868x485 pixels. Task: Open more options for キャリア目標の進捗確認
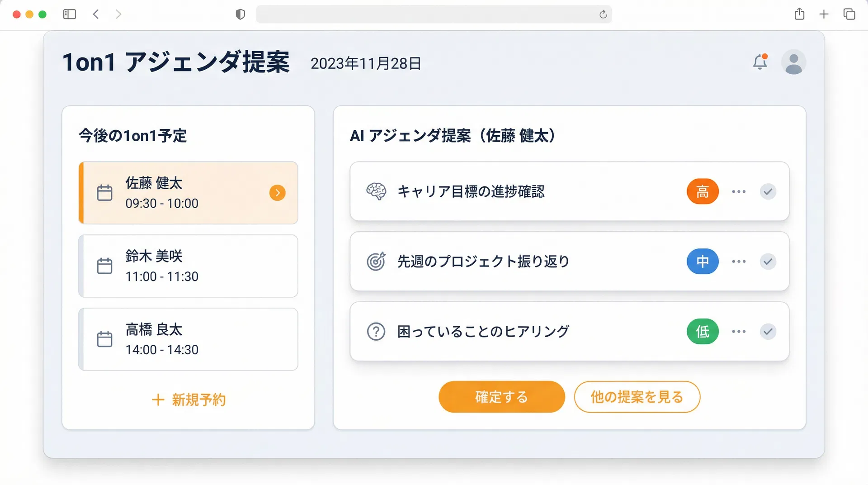pos(739,191)
